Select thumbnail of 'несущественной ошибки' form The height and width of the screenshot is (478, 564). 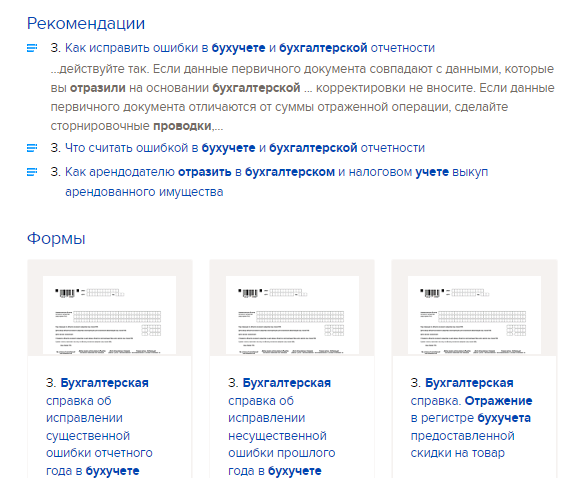[292, 315]
